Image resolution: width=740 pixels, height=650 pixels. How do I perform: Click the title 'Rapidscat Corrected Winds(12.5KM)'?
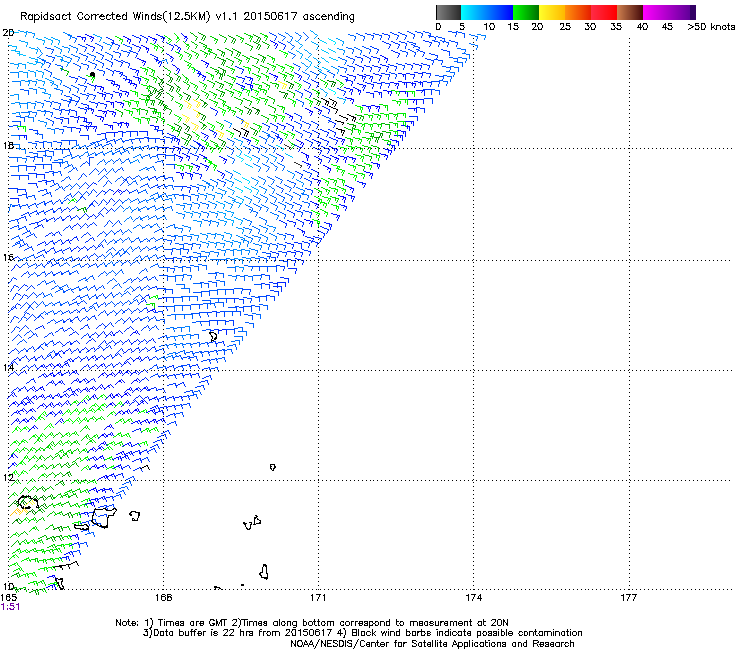pyautogui.click(x=115, y=16)
